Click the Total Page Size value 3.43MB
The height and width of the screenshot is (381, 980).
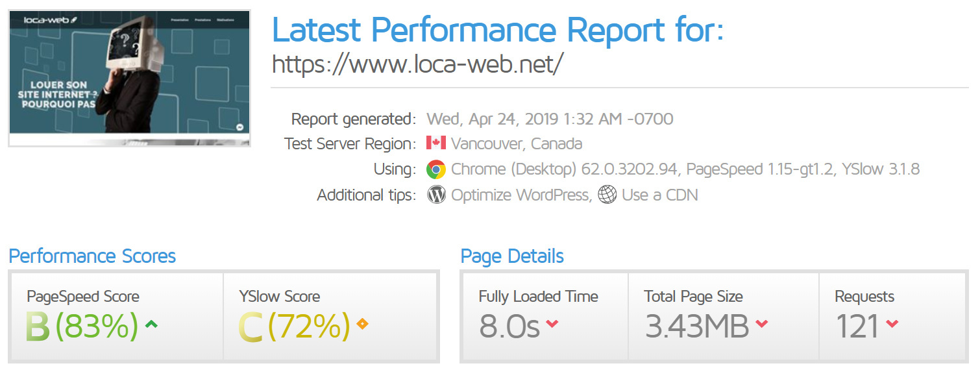coord(697,326)
